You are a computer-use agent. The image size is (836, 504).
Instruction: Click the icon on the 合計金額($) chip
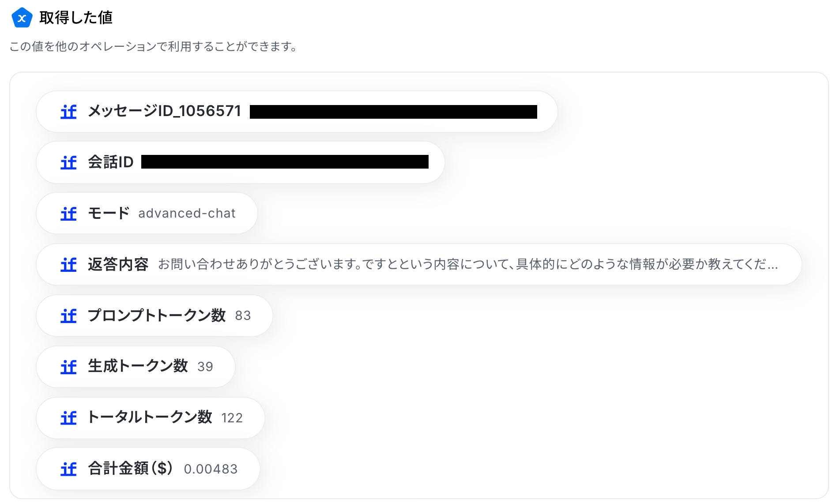tap(68, 469)
